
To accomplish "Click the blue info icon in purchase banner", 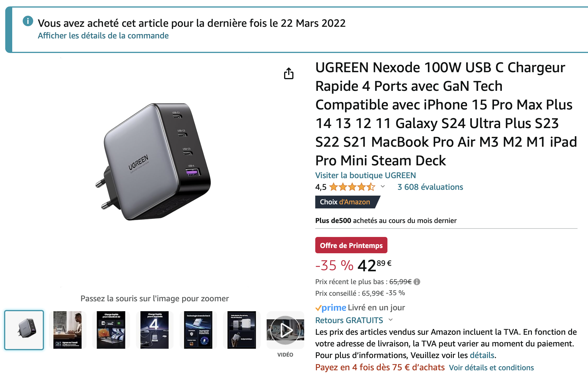I will coord(28,21).
